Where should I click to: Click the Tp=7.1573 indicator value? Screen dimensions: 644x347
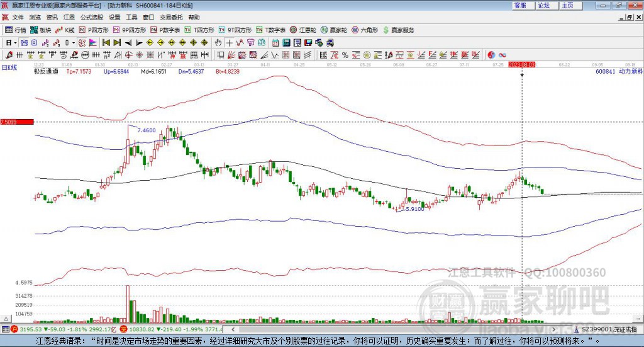coord(79,72)
